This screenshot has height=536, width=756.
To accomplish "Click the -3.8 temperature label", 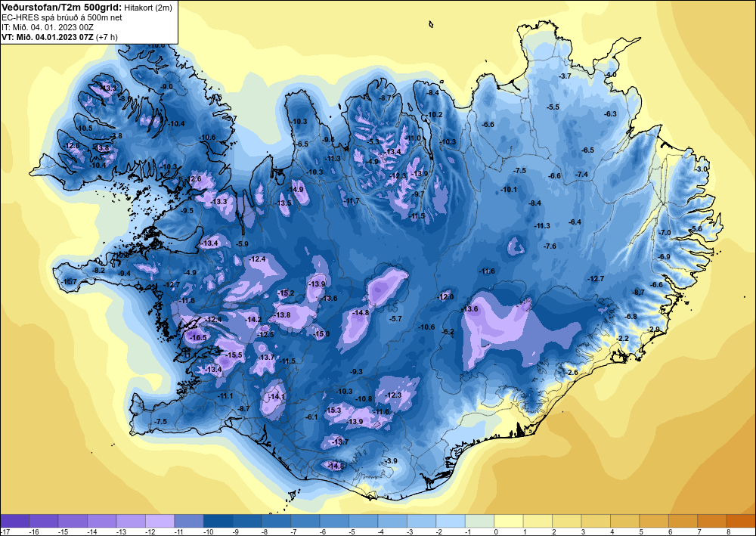I will [x=116, y=136].
